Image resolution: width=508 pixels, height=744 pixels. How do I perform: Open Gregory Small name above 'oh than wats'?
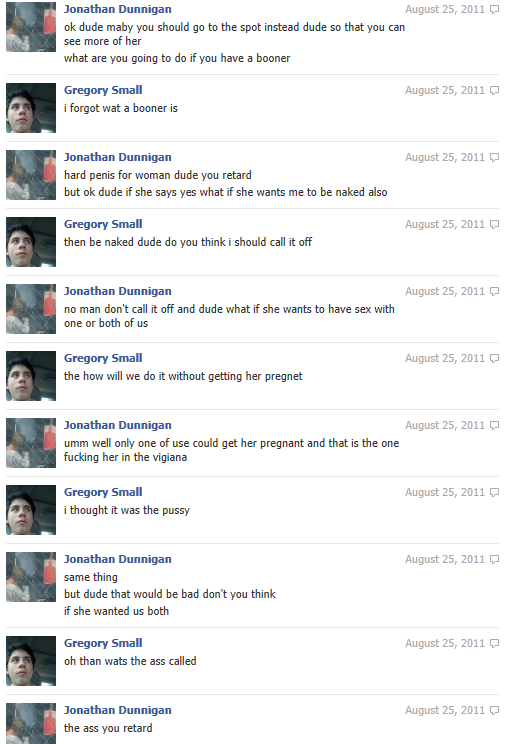(x=103, y=643)
